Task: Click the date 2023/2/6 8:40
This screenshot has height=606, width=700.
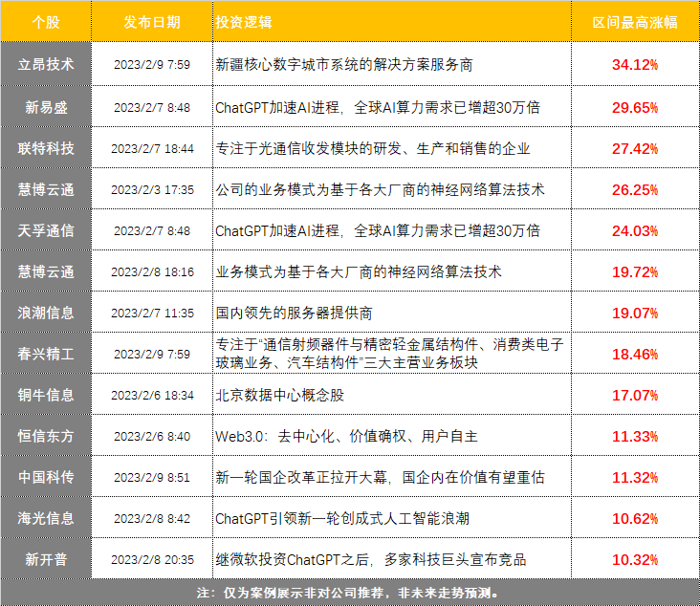Action: (152, 436)
